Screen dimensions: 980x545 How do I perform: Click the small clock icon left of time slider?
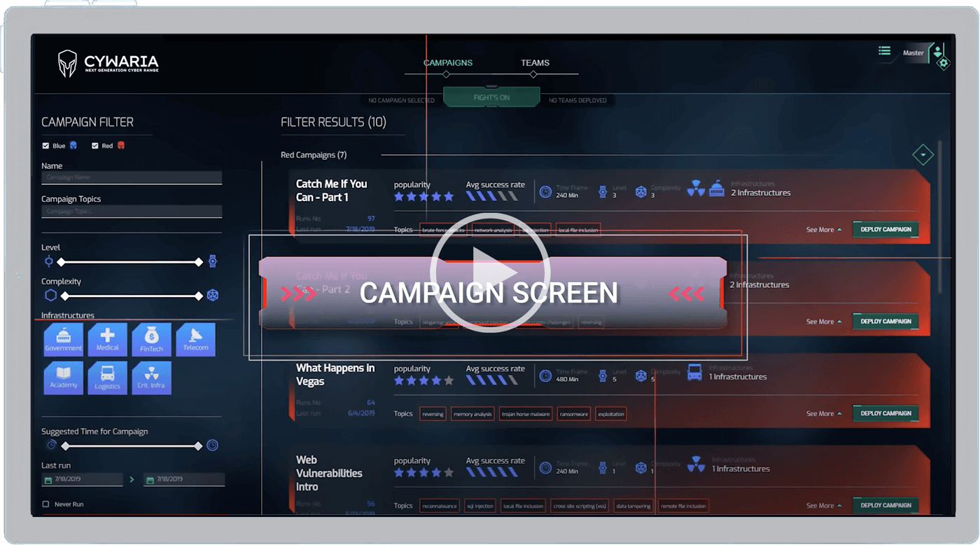[x=51, y=445]
